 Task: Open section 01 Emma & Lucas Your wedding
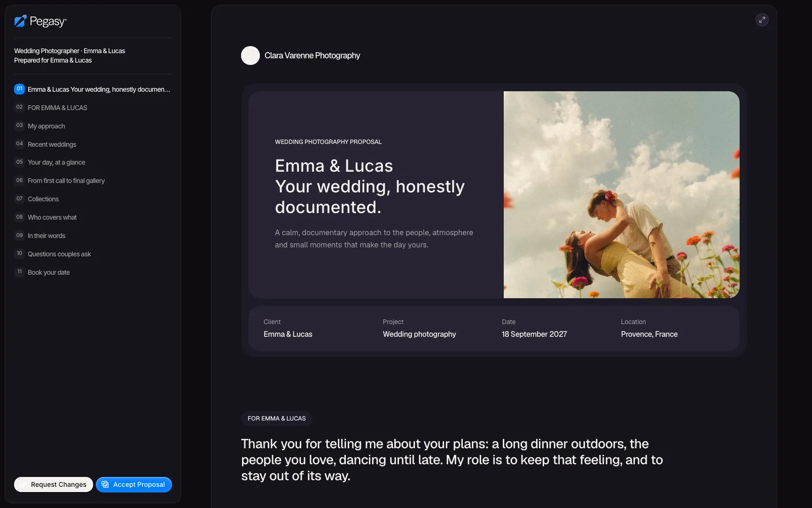pyautogui.click(x=93, y=89)
